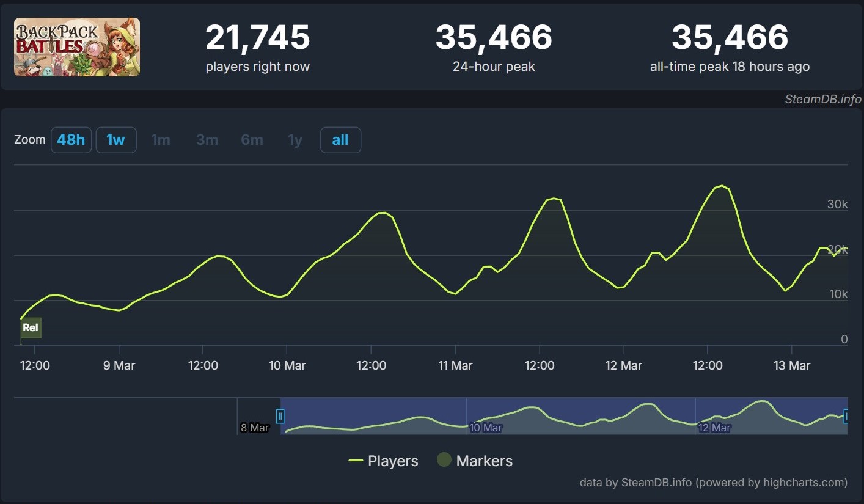Image resolution: width=864 pixels, height=504 pixels.
Task: Hide the Markers series via legend
Action: point(475,461)
